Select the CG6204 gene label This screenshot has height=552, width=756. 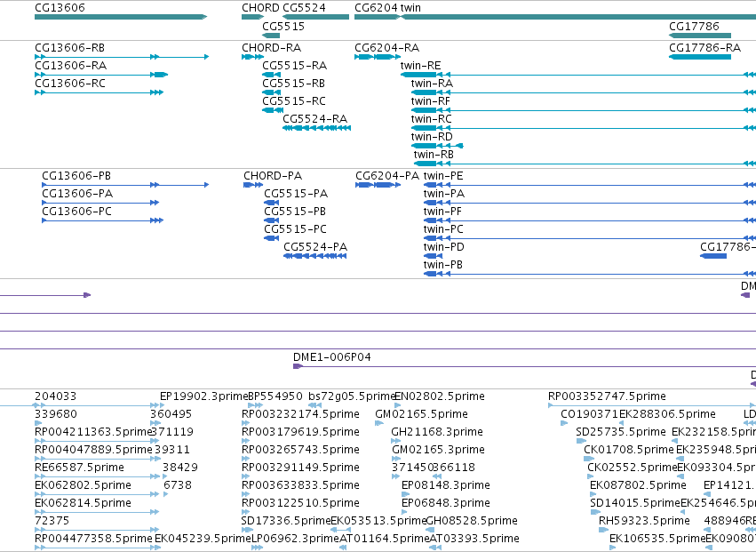click(377, 8)
